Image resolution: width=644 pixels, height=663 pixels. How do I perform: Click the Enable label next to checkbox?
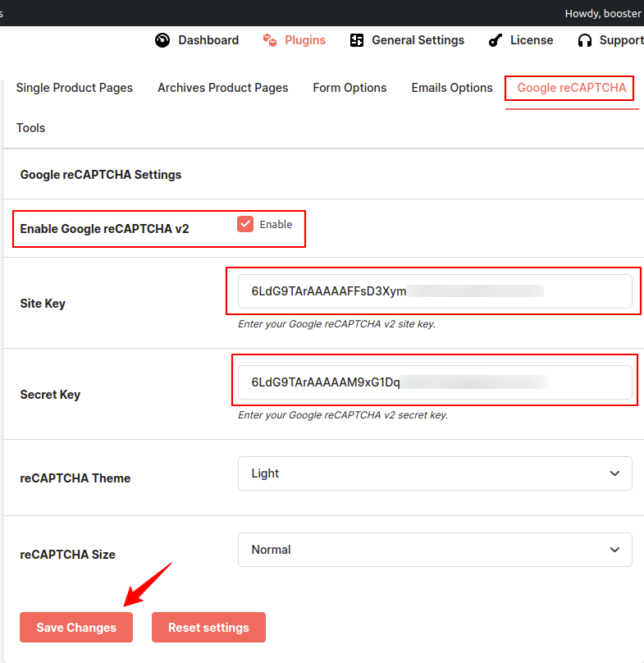click(x=276, y=224)
